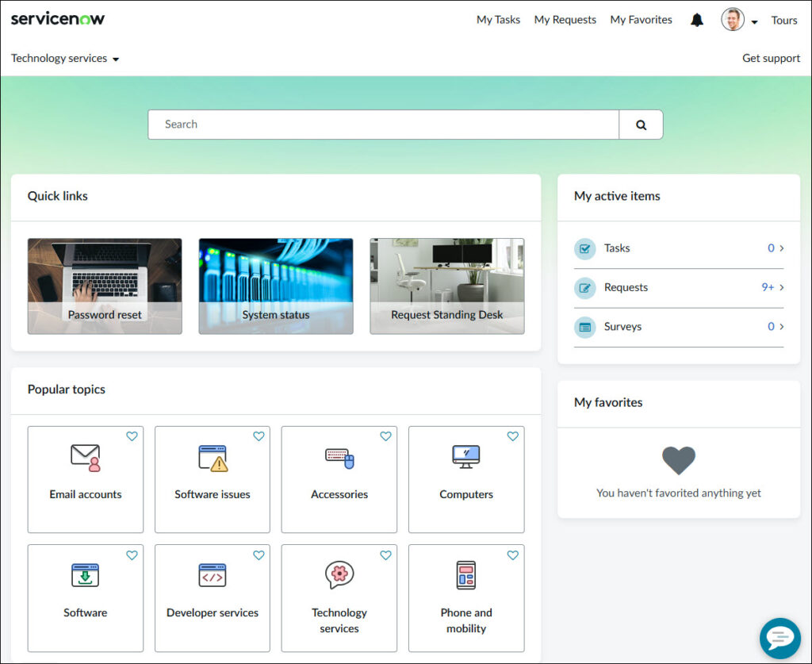Open the Email accounts topic icon
This screenshot has height=664, width=812.
pyautogui.click(x=86, y=458)
